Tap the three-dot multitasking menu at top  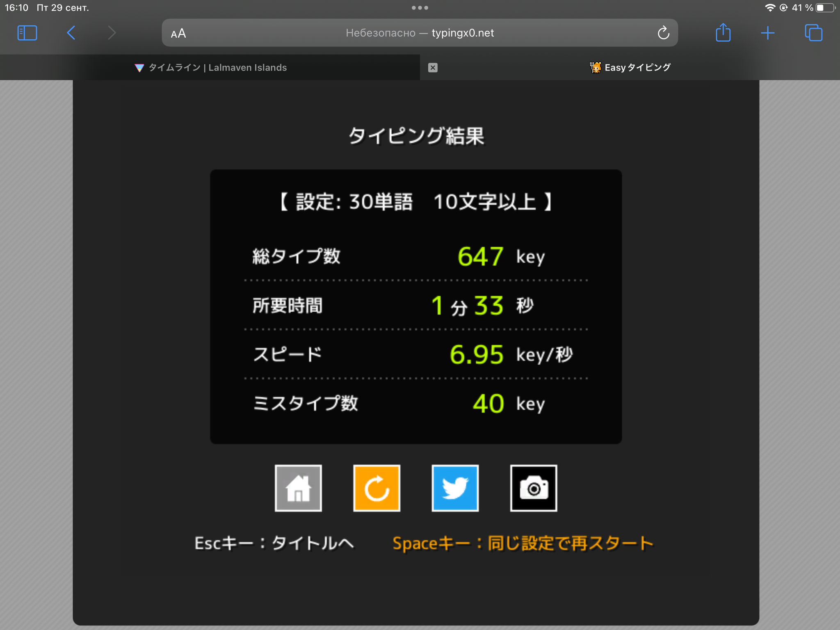420,8
